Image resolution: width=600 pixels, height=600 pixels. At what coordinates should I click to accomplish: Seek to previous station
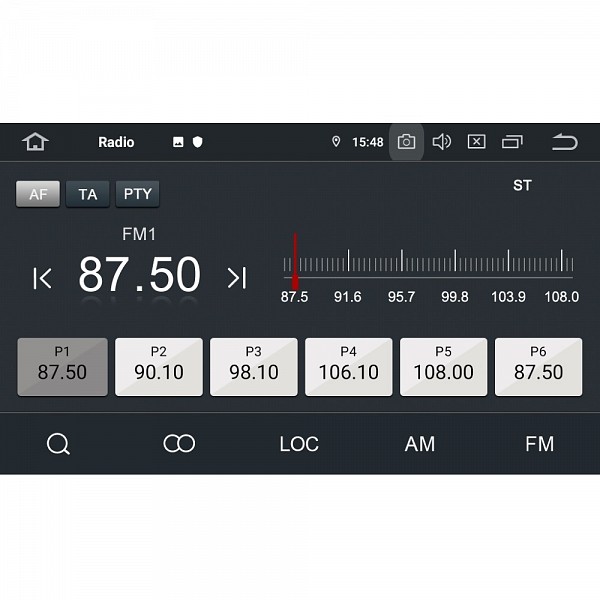[x=42, y=278]
